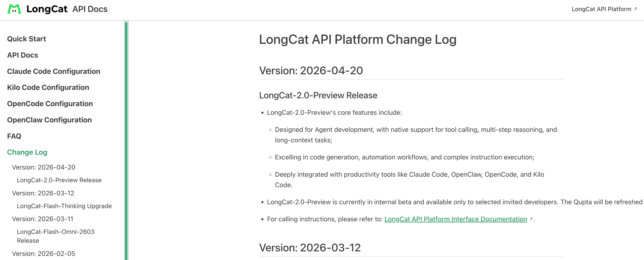The width and height of the screenshot is (644, 260).
Task: Open Claude Code Configuration page
Action: coord(53,71)
